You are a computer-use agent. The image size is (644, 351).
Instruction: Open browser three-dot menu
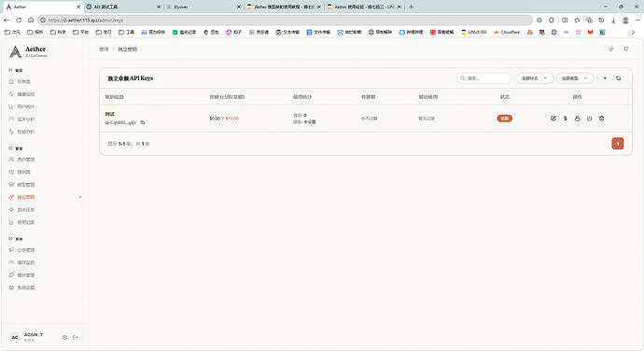coord(637,20)
